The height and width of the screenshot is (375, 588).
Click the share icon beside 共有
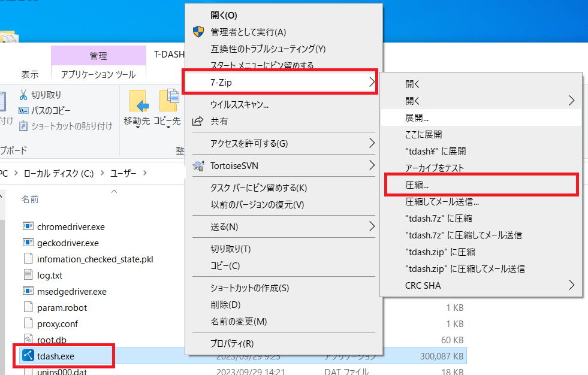click(198, 121)
